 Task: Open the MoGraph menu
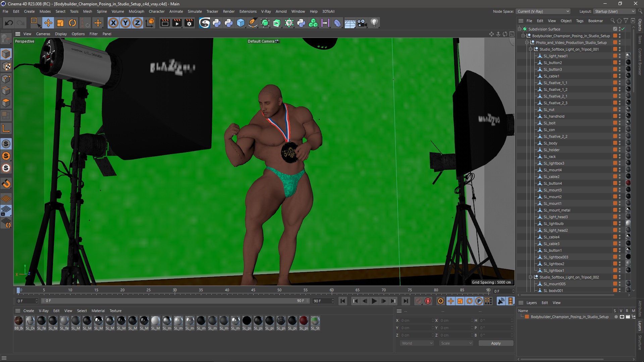(136, 11)
